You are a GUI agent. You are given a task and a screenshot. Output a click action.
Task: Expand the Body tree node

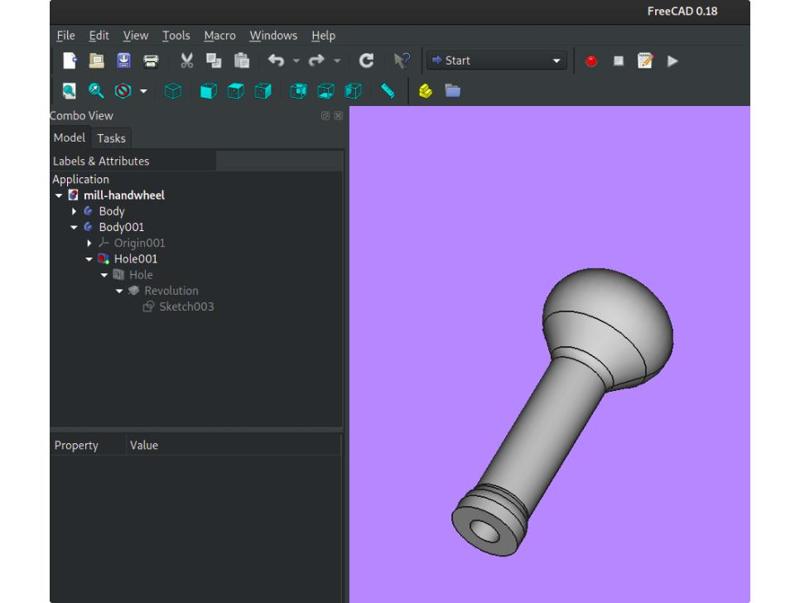[x=74, y=212]
